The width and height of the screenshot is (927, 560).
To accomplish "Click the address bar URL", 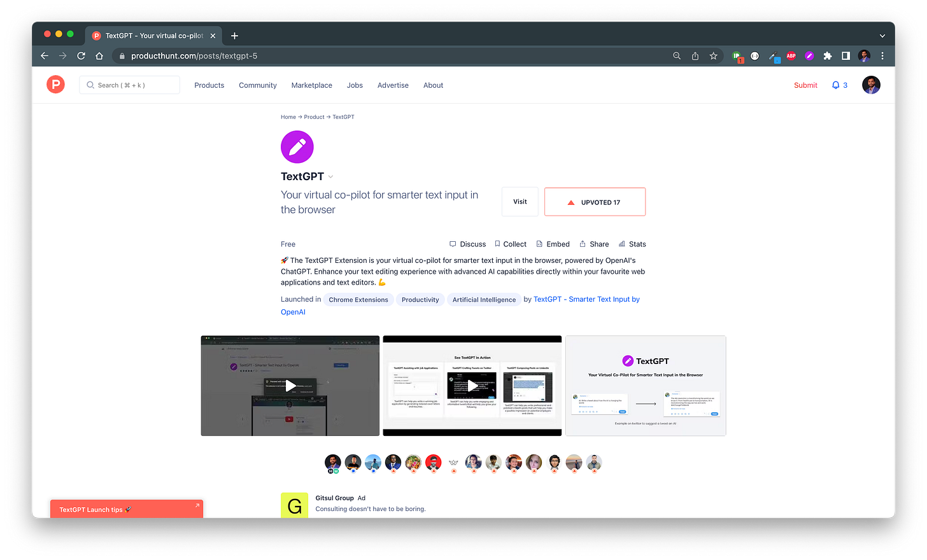I will [x=194, y=56].
